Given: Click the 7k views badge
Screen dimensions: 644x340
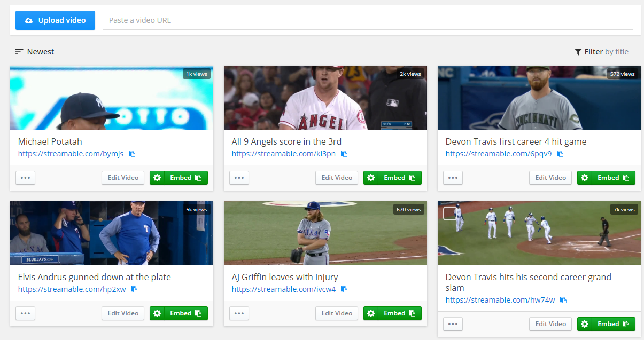Looking at the screenshot, I should pyautogui.click(x=624, y=209).
